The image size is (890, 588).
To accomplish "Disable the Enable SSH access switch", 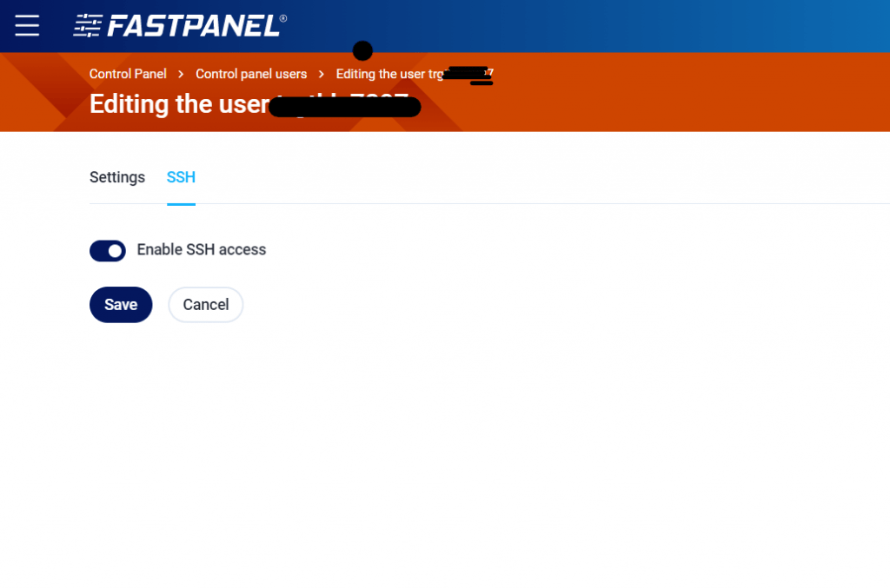I will click(x=108, y=251).
